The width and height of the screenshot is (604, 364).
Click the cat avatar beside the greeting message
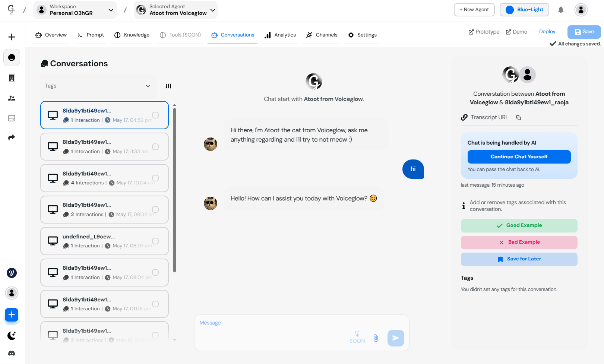pyautogui.click(x=211, y=144)
